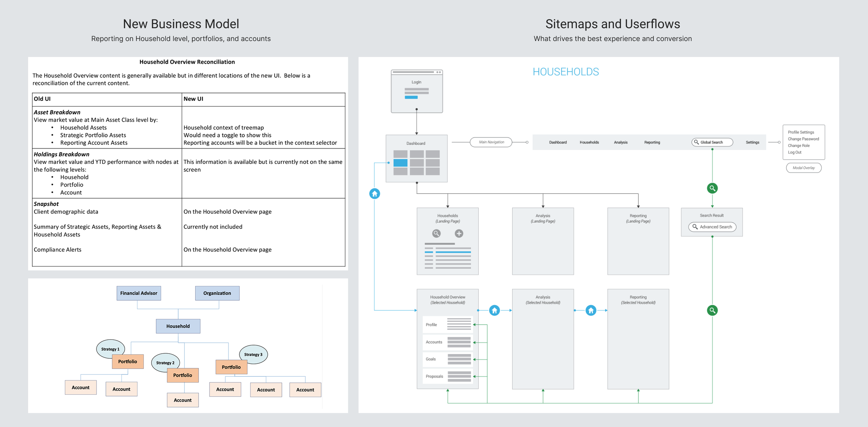The width and height of the screenshot is (868, 427).
Task: Select Dashboard in the main navigation bar
Action: click(x=558, y=142)
